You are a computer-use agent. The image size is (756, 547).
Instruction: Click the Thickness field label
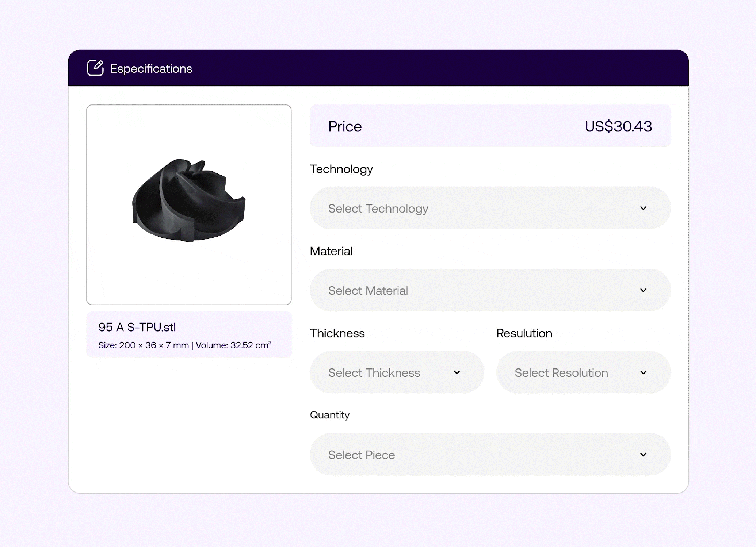(337, 333)
